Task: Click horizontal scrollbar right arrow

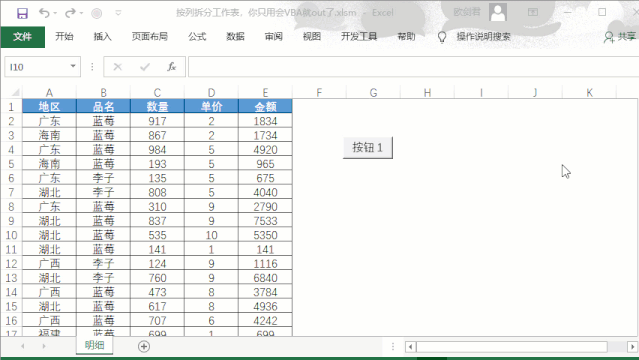Action: pyautogui.click(x=632, y=347)
